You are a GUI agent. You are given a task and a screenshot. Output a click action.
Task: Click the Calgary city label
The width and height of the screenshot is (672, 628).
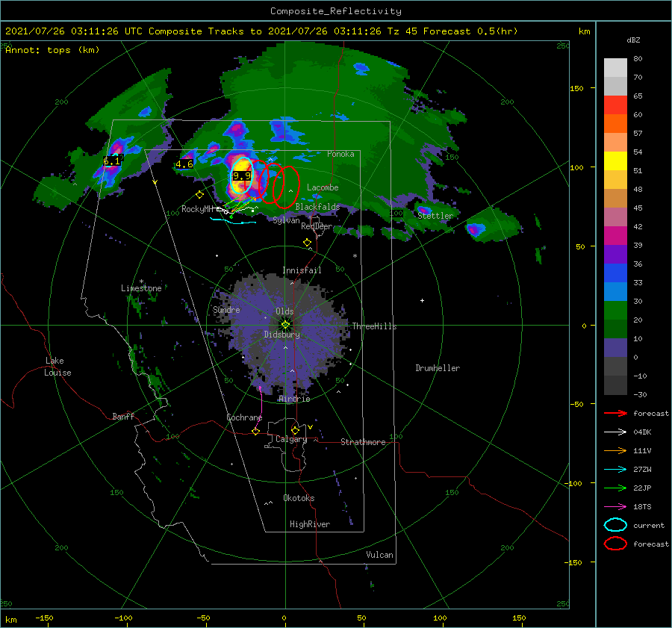click(x=291, y=439)
